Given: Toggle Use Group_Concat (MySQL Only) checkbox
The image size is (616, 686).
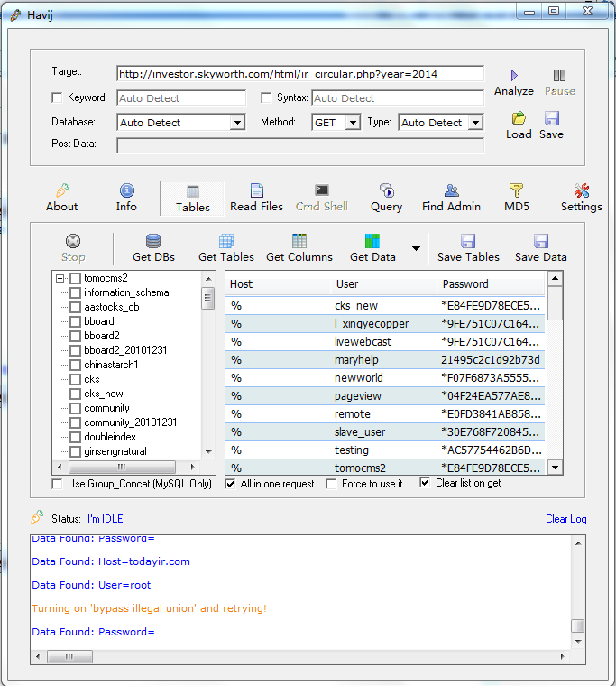Looking at the screenshot, I should click(57, 484).
